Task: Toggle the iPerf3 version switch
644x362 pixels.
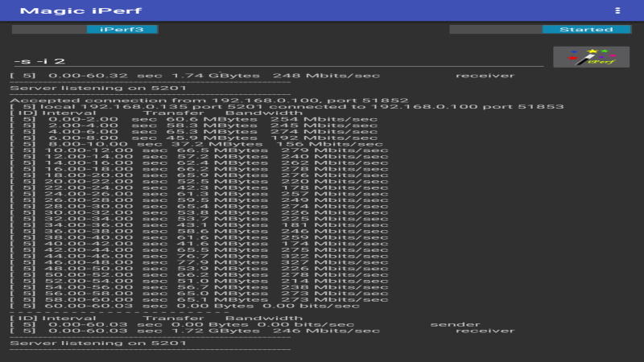Action: click(85, 29)
